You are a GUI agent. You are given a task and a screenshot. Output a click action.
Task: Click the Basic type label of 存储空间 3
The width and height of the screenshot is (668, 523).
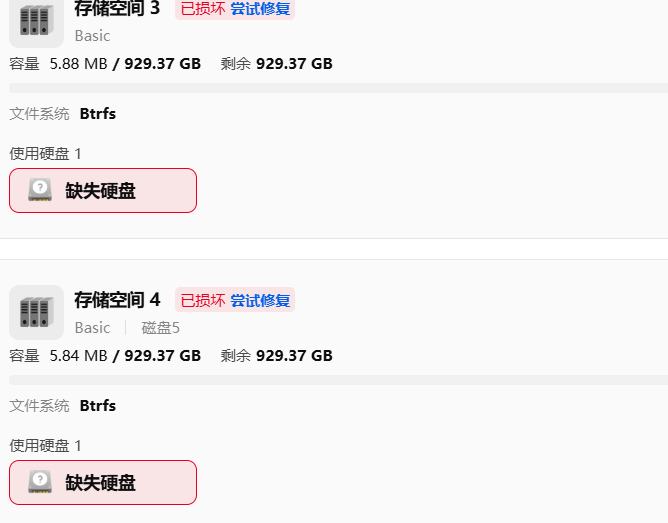[92, 36]
